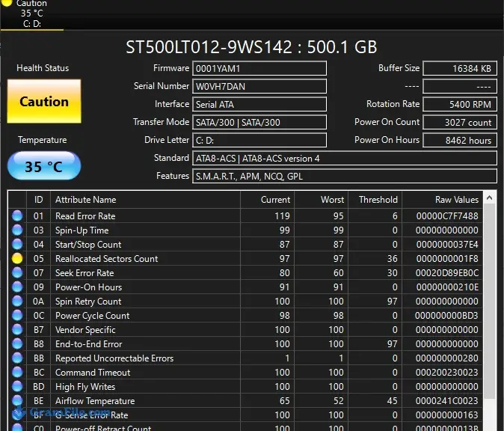Click threshold value 36 in Reallocated Sectors row
The height and width of the screenshot is (431, 504).
coord(393,259)
